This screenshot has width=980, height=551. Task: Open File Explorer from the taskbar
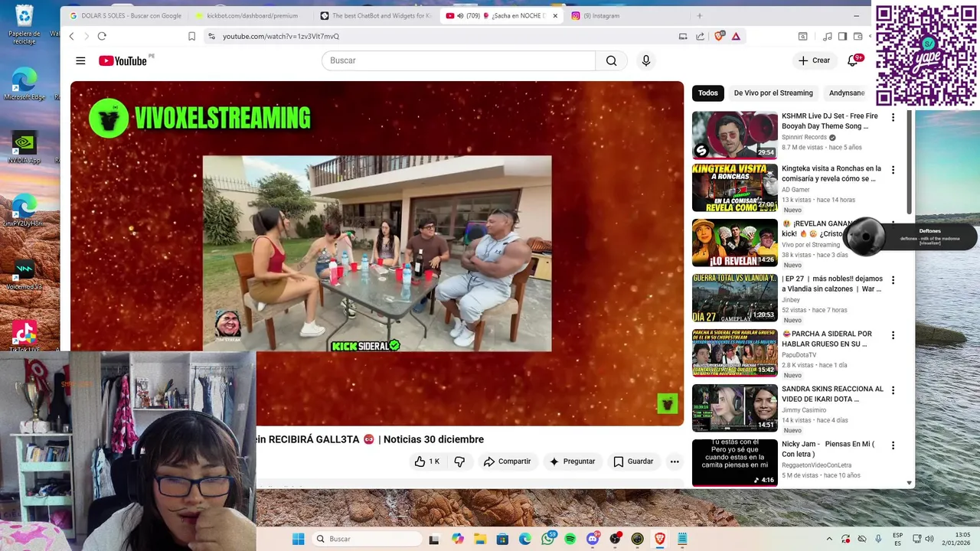(479, 539)
